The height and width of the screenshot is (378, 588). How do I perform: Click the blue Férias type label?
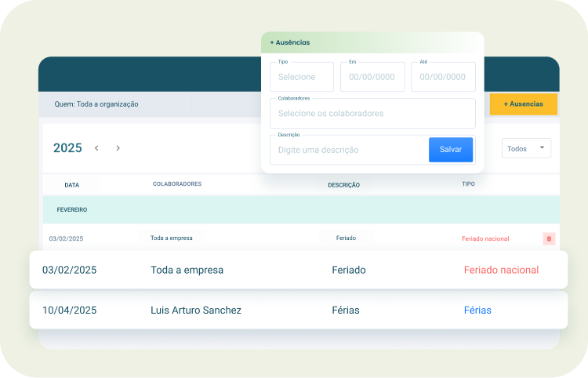pos(477,310)
